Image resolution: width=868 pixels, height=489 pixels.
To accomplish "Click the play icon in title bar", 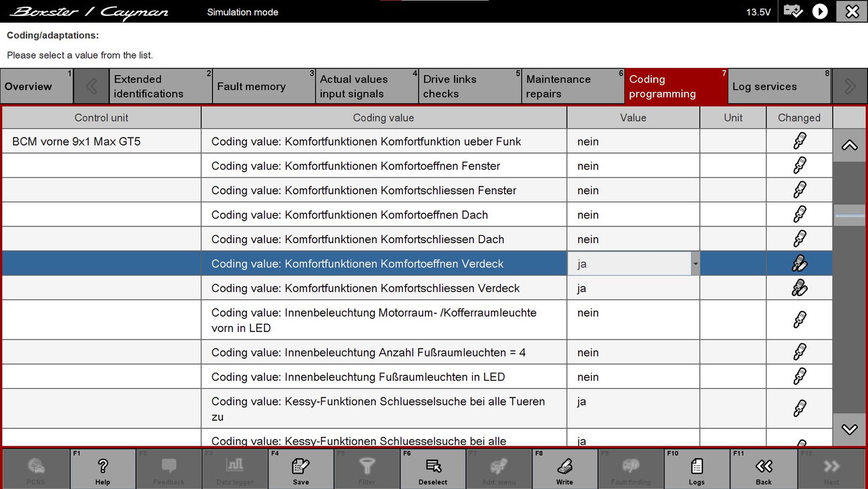I will point(820,12).
